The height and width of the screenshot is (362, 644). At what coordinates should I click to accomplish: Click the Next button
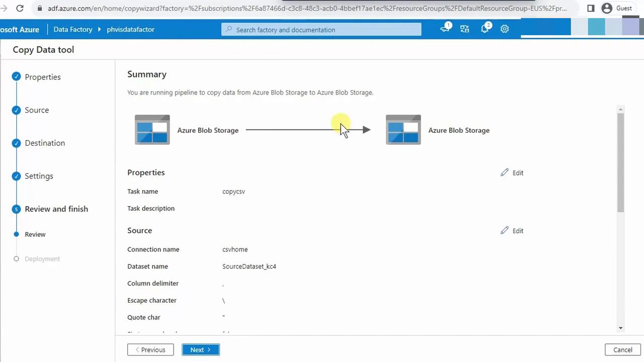pyautogui.click(x=200, y=350)
